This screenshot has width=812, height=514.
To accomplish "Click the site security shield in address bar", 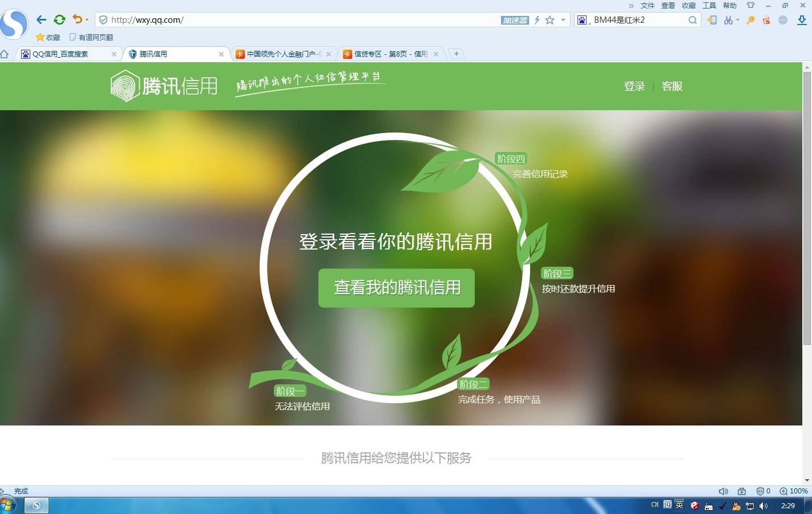I will (x=103, y=20).
